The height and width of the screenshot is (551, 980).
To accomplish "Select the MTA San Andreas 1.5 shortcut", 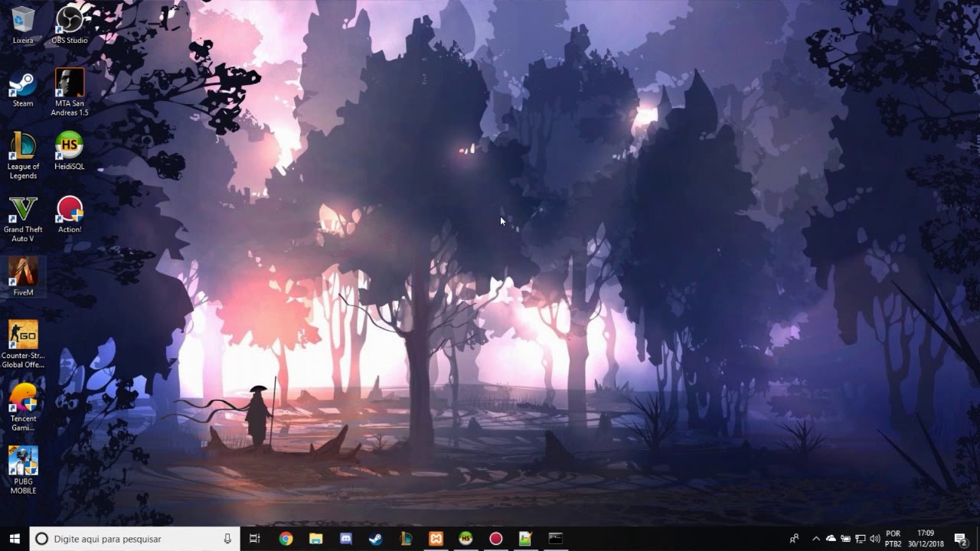I will click(x=70, y=92).
